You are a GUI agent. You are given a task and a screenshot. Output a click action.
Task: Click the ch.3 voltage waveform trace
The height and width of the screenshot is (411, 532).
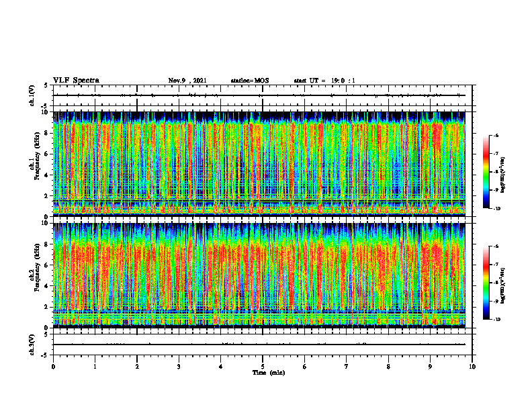tap(259, 345)
